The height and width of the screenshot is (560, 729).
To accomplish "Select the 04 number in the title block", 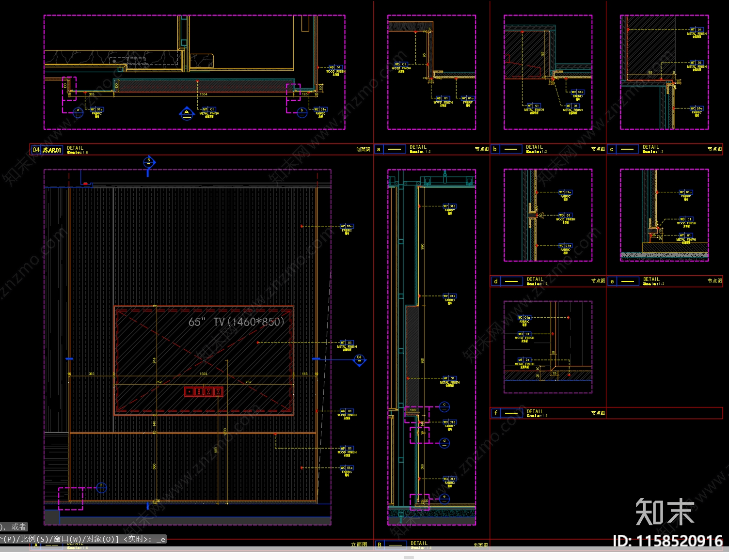I will click(x=36, y=150).
